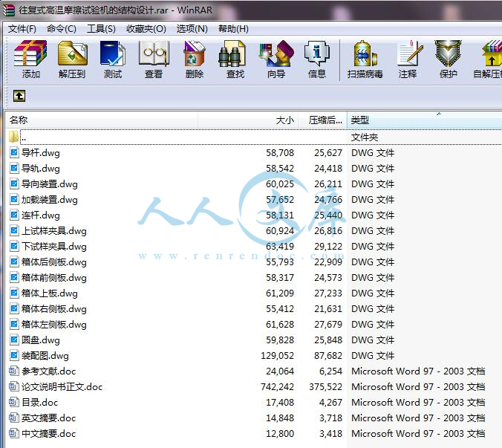Click the parent folder icon

coord(14,137)
